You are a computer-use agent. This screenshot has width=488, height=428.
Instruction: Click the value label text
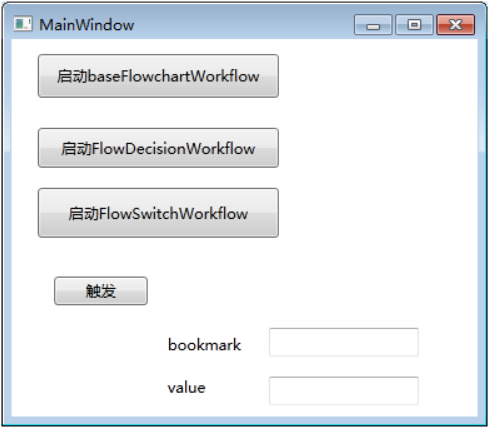(186, 388)
